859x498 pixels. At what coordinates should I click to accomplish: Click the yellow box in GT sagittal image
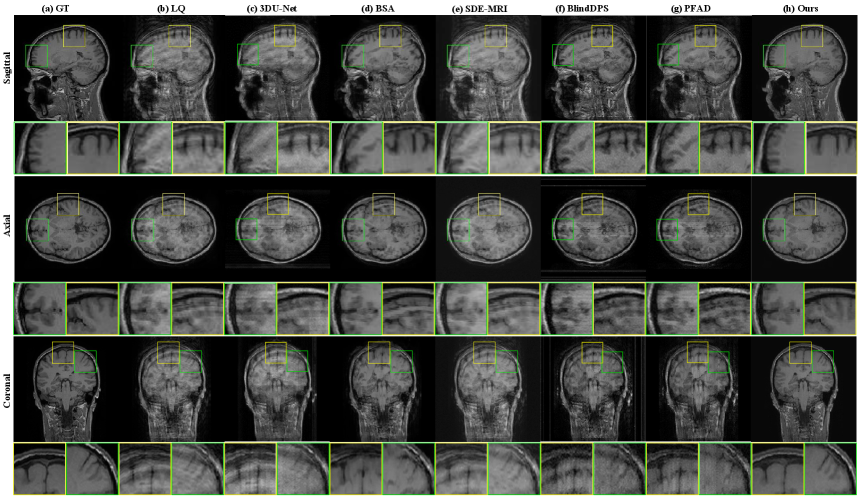click(75, 36)
